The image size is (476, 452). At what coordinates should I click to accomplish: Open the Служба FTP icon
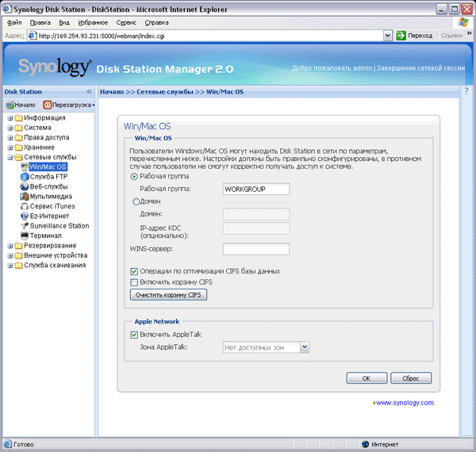[25, 177]
